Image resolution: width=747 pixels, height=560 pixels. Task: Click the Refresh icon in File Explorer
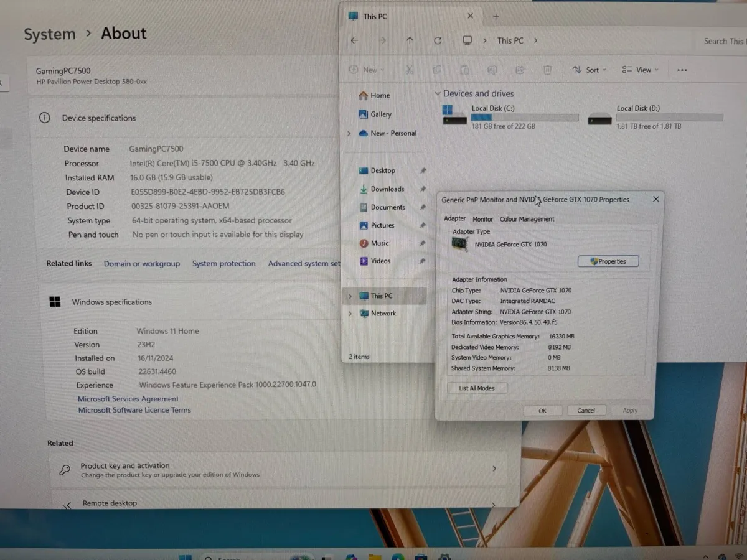point(438,40)
